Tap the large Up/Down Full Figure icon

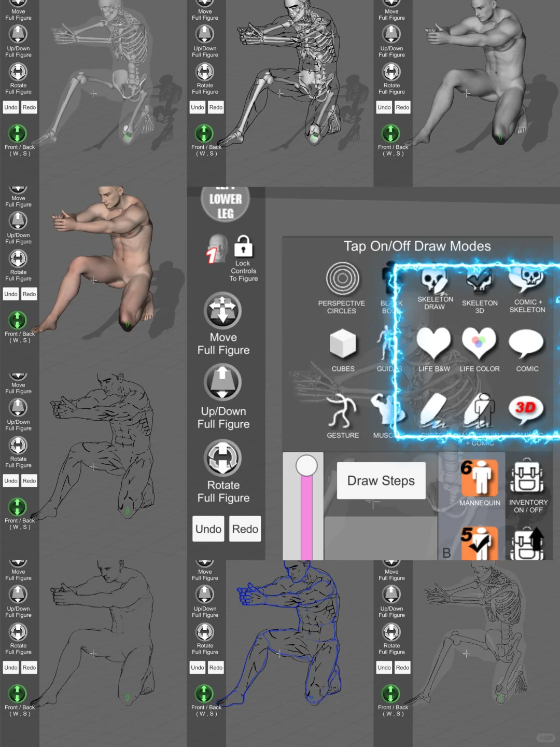point(223,382)
